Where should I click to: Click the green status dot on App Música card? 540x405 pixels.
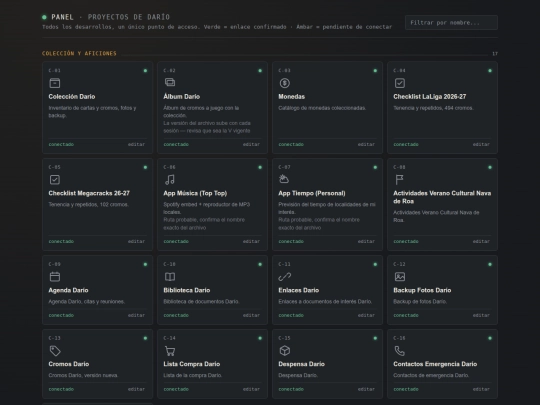[260, 167]
